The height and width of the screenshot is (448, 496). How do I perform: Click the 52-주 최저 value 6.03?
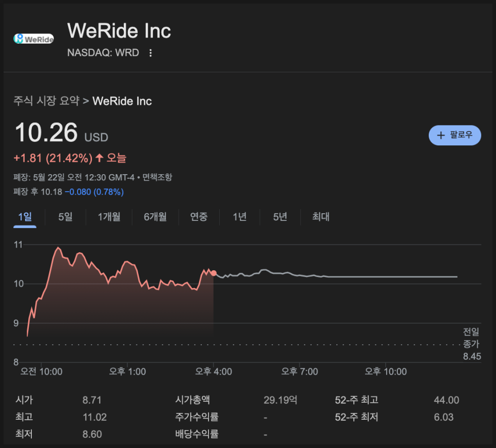[x=444, y=417]
